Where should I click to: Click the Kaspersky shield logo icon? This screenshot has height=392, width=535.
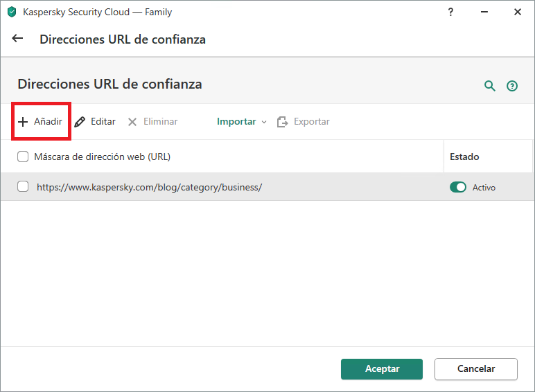click(x=12, y=12)
